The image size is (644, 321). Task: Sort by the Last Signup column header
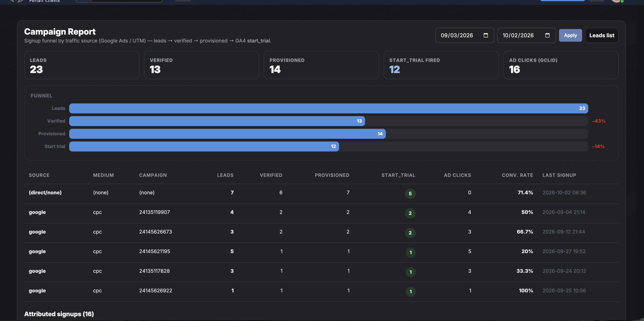click(559, 175)
